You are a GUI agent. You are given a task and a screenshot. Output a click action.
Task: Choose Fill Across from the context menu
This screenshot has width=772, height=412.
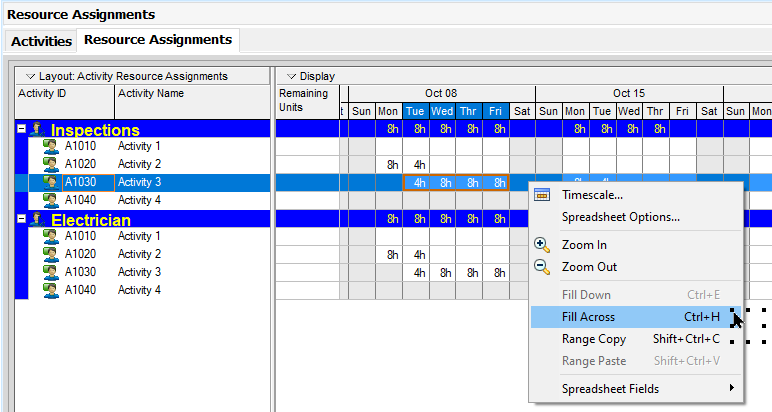coord(588,317)
